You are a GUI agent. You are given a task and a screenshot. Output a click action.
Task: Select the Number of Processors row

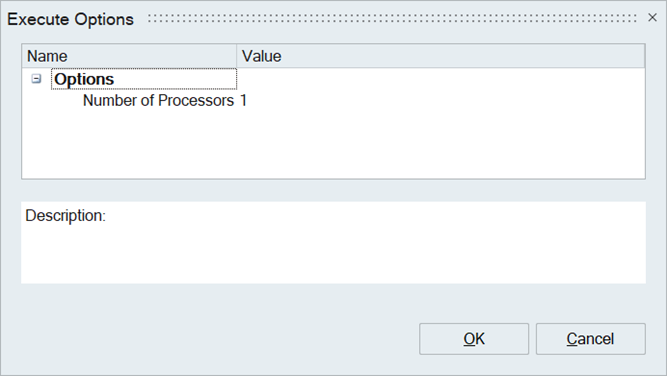pyautogui.click(x=334, y=101)
